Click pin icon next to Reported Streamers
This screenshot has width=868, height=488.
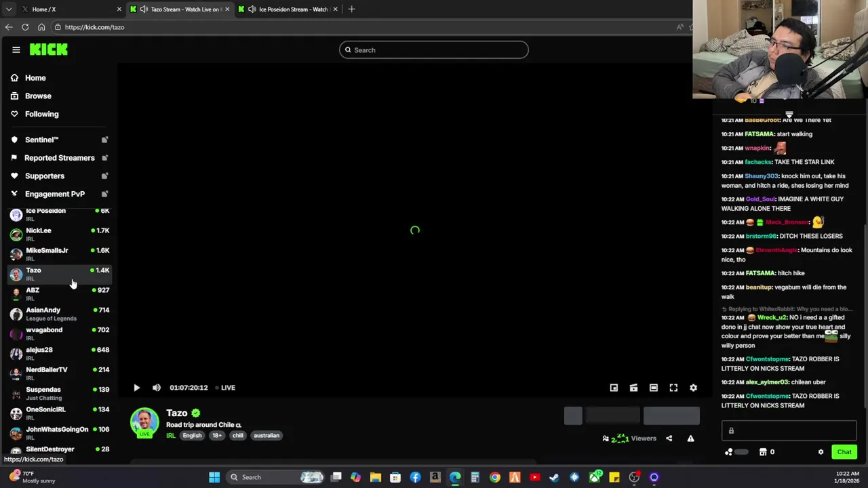click(104, 158)
